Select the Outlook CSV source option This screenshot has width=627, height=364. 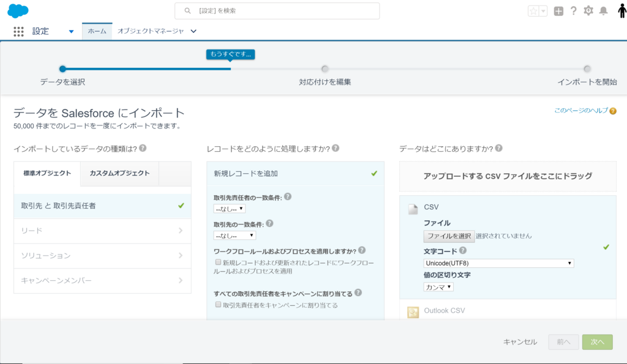(508, 310)
